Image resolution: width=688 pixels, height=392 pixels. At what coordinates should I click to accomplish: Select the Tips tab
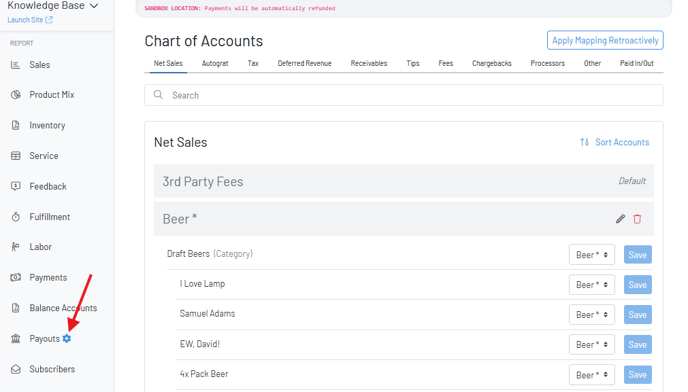click(412, 63)
